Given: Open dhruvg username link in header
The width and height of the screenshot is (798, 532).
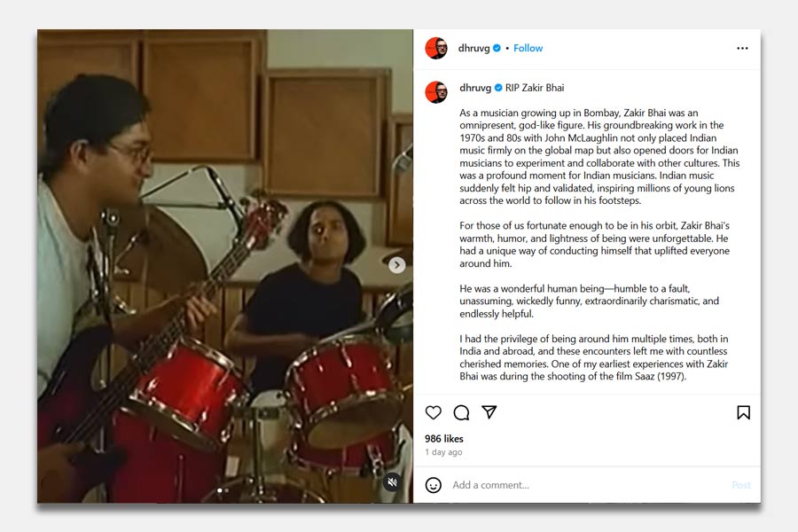Looking at the screenshot, I should point(473,49).
